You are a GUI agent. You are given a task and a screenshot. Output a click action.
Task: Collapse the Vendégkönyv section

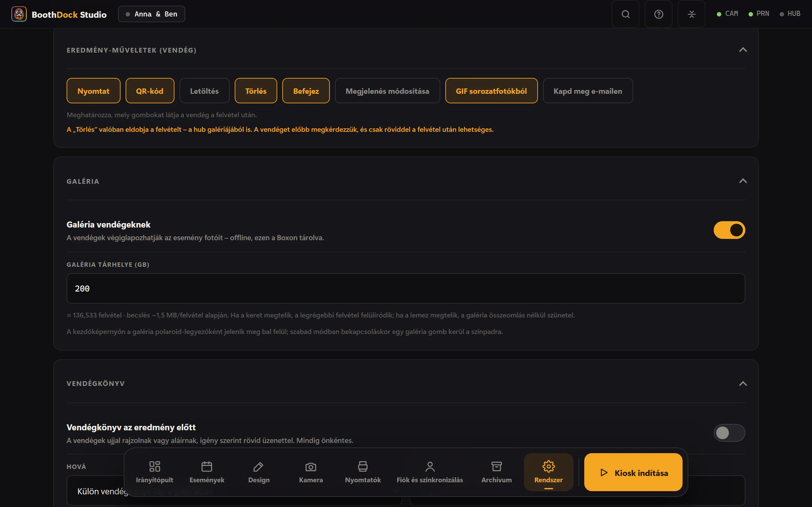(x=743, y=384)
